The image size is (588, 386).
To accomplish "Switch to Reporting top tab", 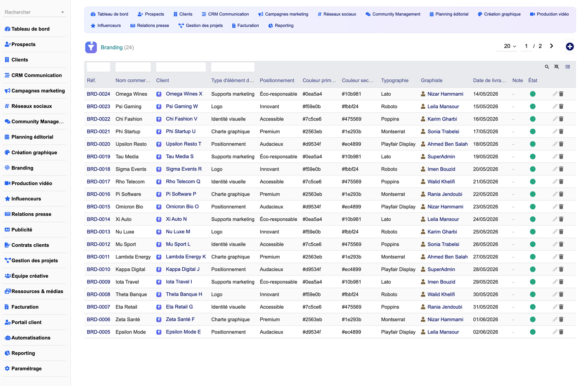I will 281,26.
